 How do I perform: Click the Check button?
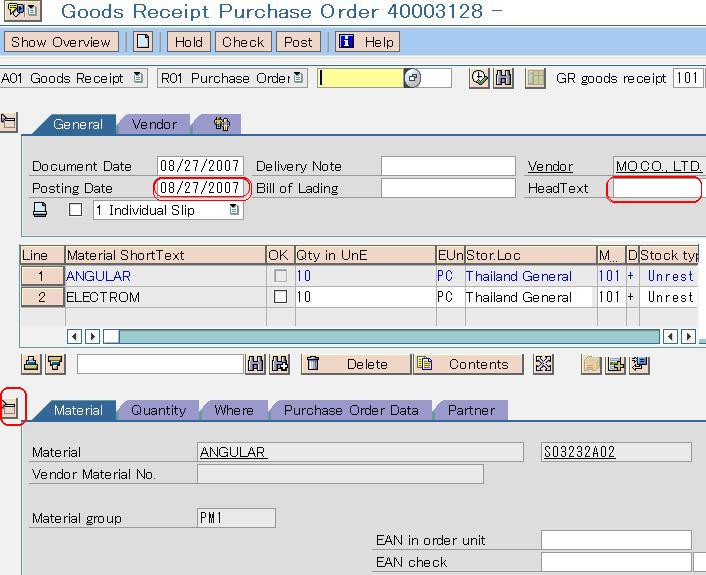(x=243, y=42)
